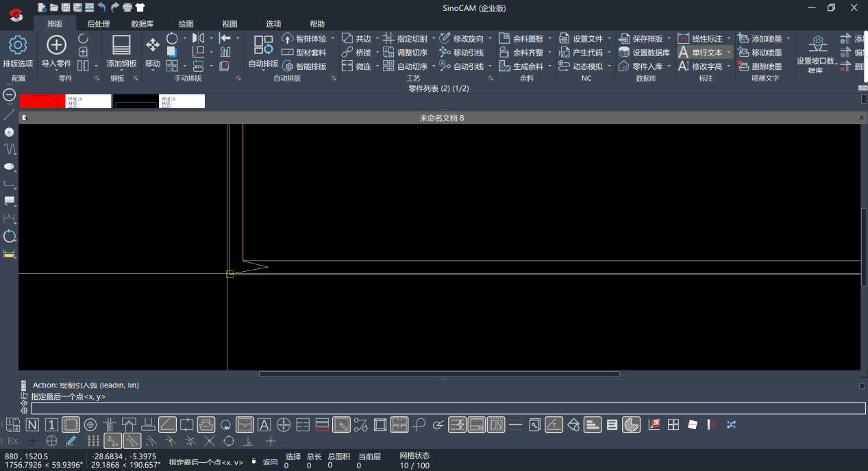868x471 pixels.
Task: Click horizontal scrollbar below canvas
Action: coord(439,374)
